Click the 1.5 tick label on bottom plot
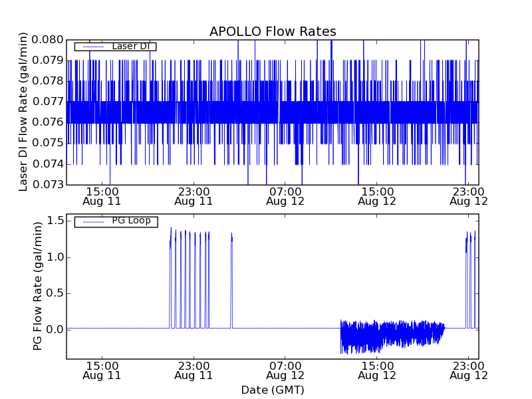 pyautogui.click(x=56, y=220)
